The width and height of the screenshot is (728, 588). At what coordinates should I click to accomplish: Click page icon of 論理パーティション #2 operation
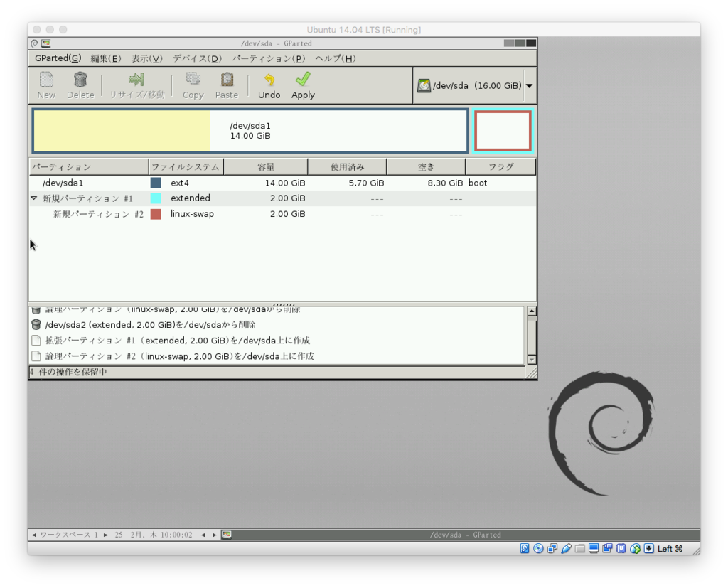[x=36, y=356]
